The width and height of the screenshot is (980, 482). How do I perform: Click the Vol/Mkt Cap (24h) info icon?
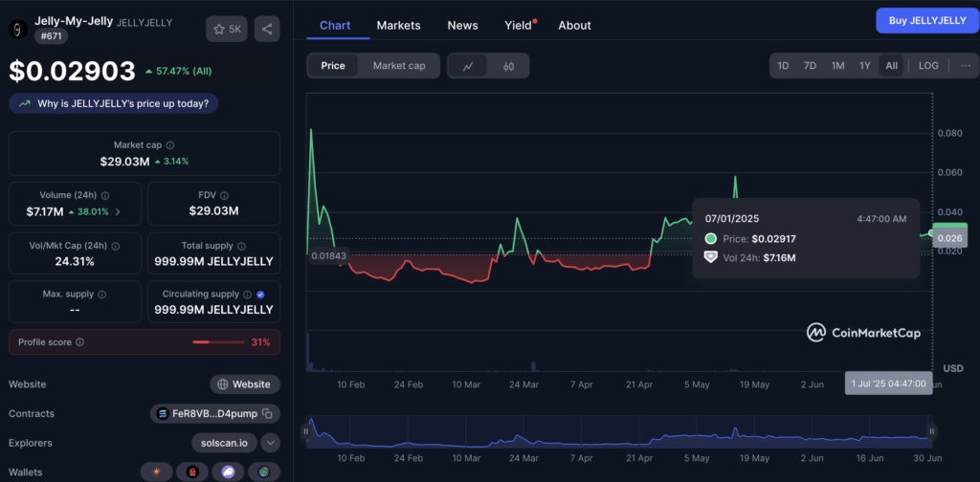click(116, 246)
